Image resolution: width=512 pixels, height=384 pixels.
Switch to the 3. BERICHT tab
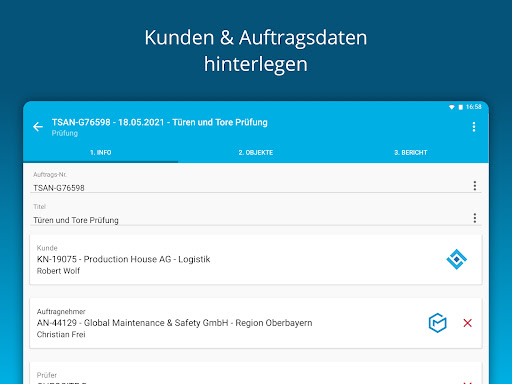[411, 153]
